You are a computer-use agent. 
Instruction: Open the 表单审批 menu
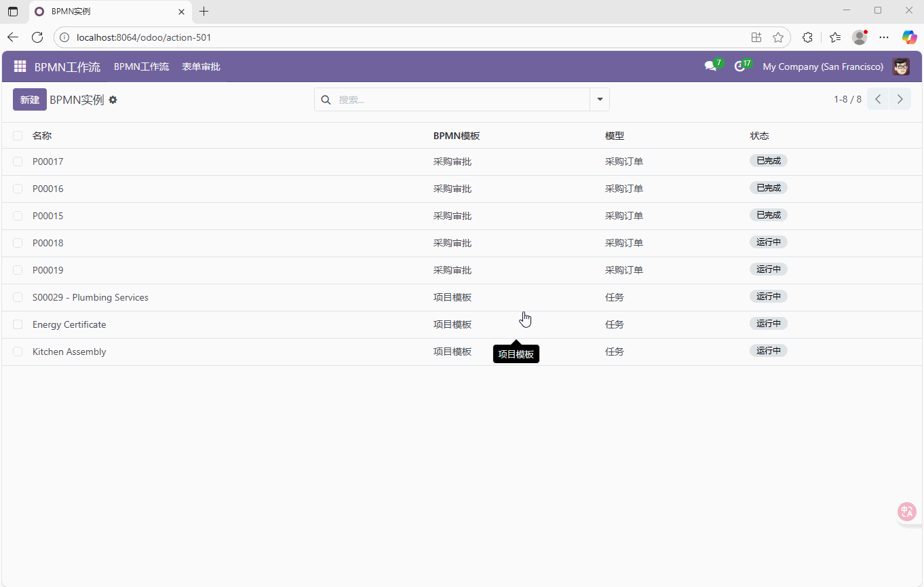pos(201,67)
